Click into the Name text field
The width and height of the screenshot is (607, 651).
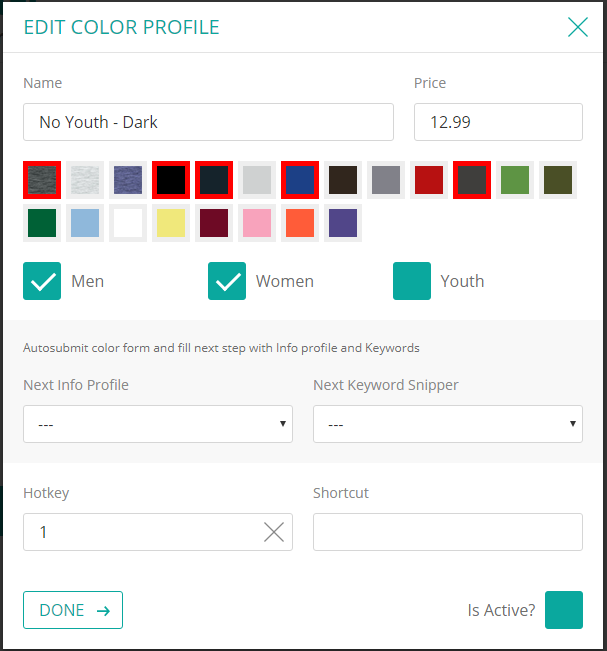208,122
